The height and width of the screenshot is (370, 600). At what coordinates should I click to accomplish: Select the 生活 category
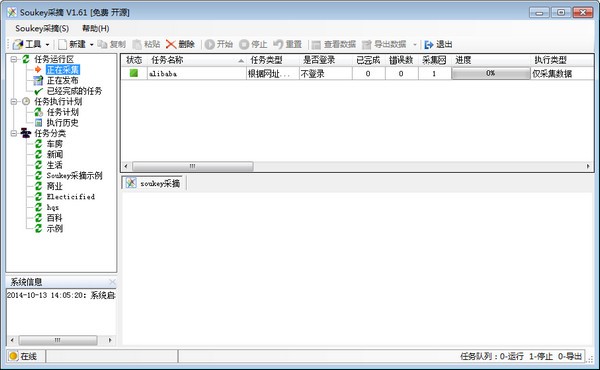[x=54, y=165]
